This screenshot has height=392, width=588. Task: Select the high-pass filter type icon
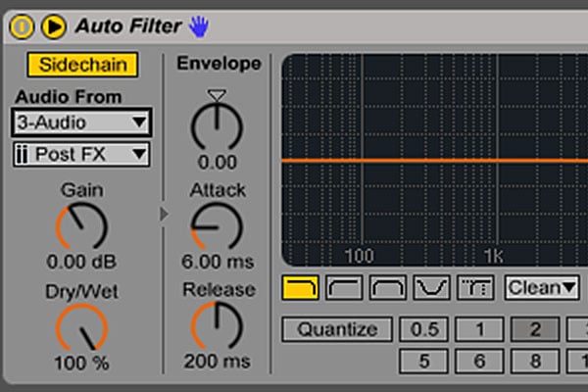click(343, 287)
